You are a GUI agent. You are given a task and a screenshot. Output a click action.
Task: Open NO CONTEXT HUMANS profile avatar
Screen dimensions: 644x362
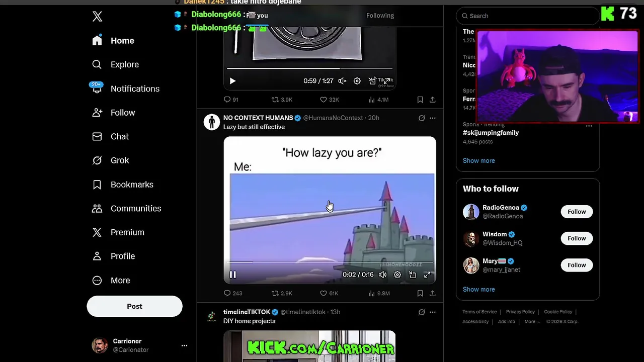click(212, 122)
